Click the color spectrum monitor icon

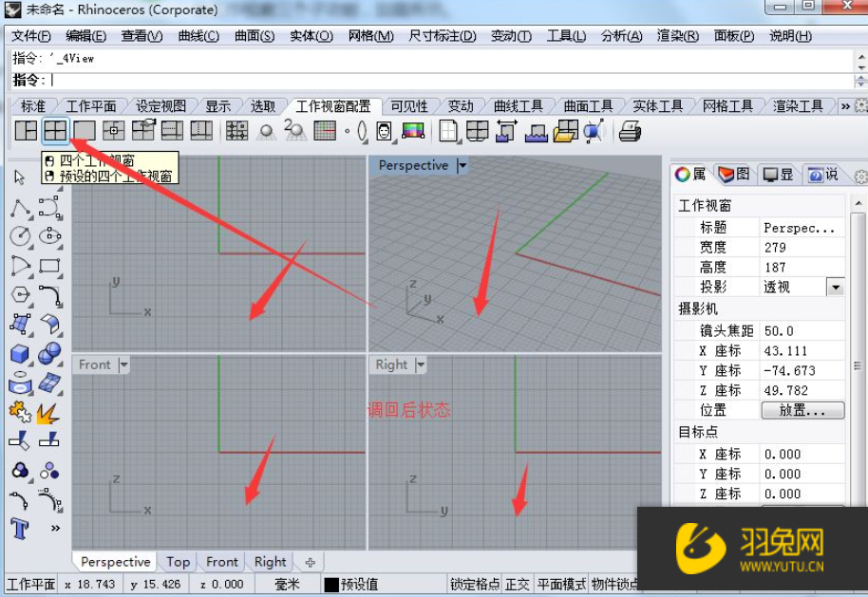413,131
